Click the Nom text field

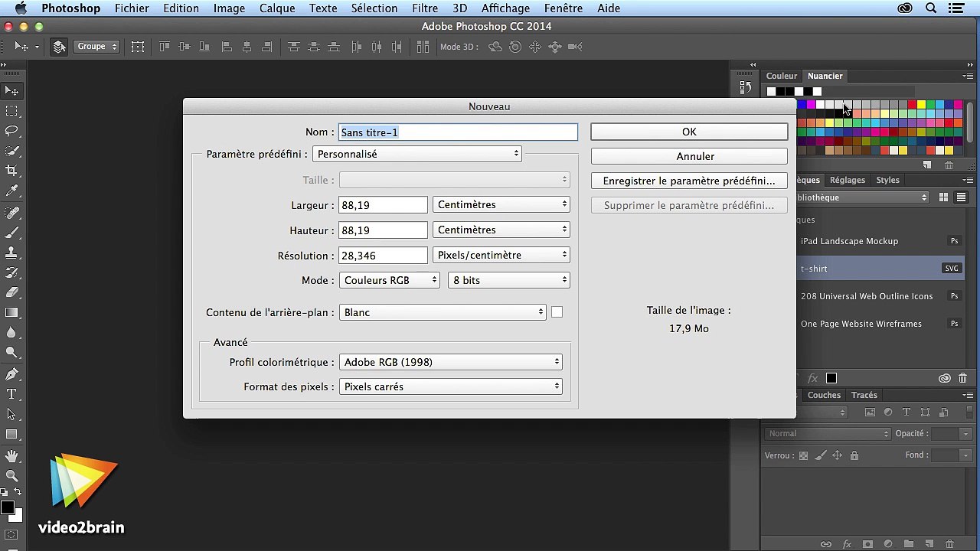point(458,132)
